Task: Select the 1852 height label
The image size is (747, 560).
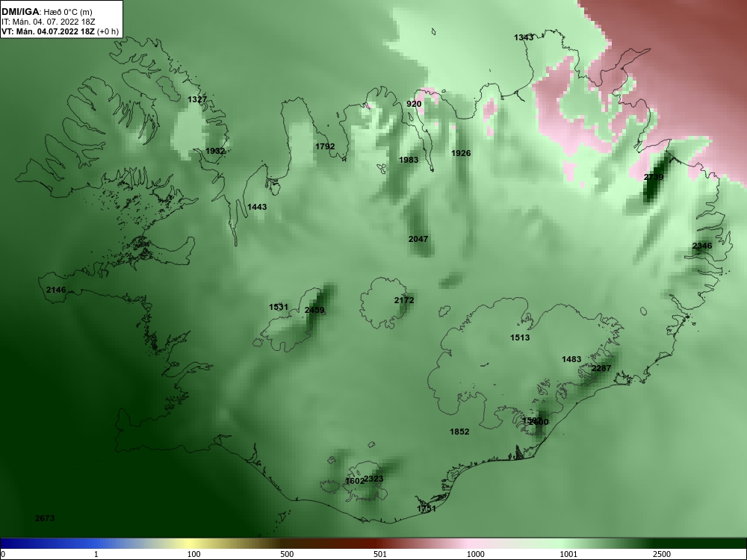Action: click(x=459, y=432)
